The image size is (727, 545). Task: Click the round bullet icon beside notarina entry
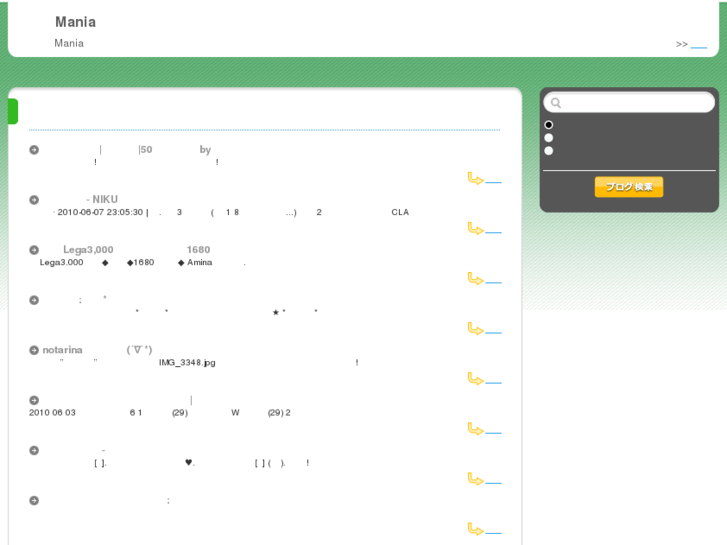pyautogui.click(x=34, y=350)
